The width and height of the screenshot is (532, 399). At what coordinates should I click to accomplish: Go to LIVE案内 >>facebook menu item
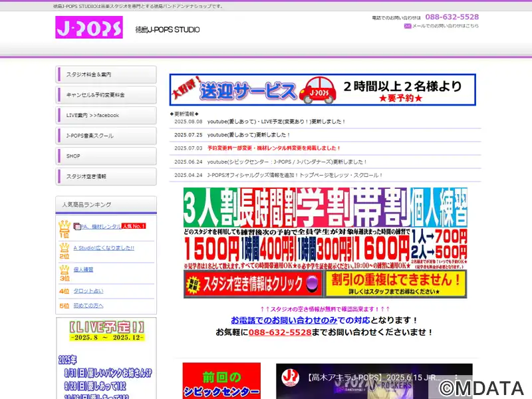pyautogui.click(x=106, y=115)
